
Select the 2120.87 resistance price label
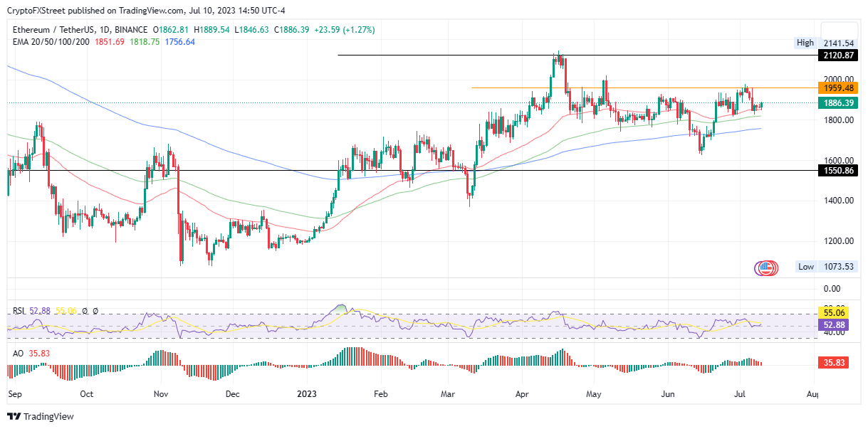[x=838, y=55]
